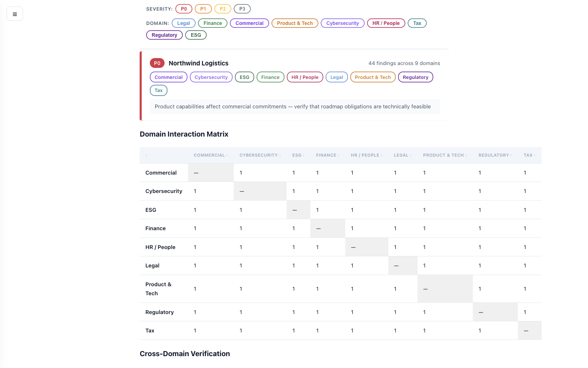
Task: Click HR / People tag in Northwind card
Action: pos(305,77)
